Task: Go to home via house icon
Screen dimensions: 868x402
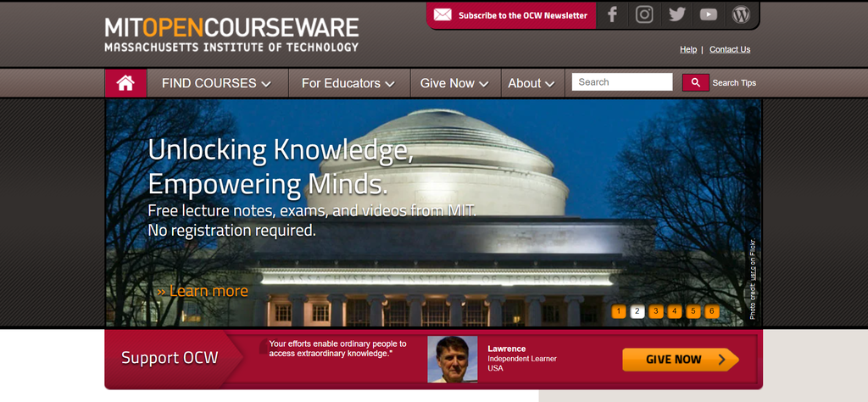Action: click(x=125, y=83)
